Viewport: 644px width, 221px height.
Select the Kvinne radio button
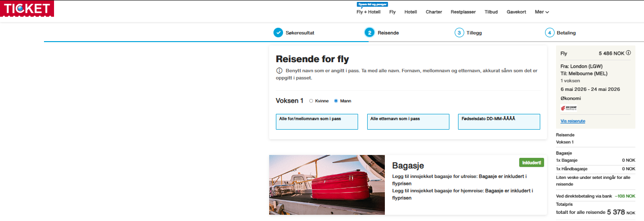coord(311,101)
